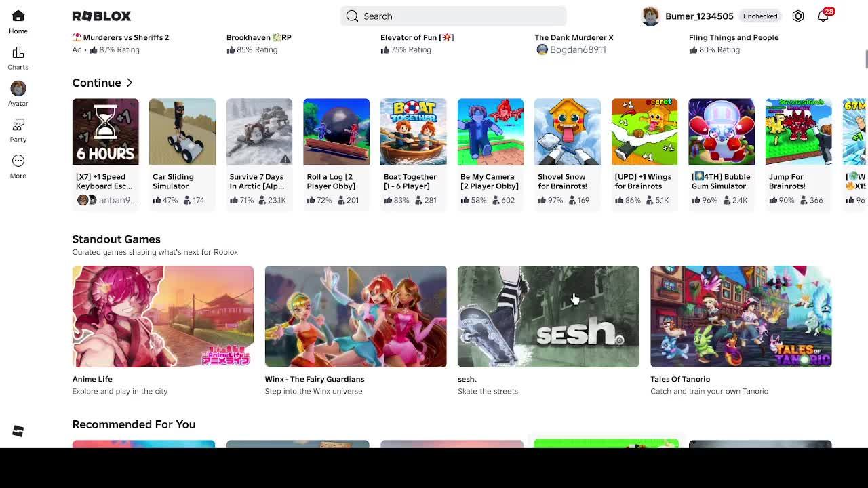Click the Boat Together title text
The width and height of the screenshot is (868, 488).
[410, 182]
